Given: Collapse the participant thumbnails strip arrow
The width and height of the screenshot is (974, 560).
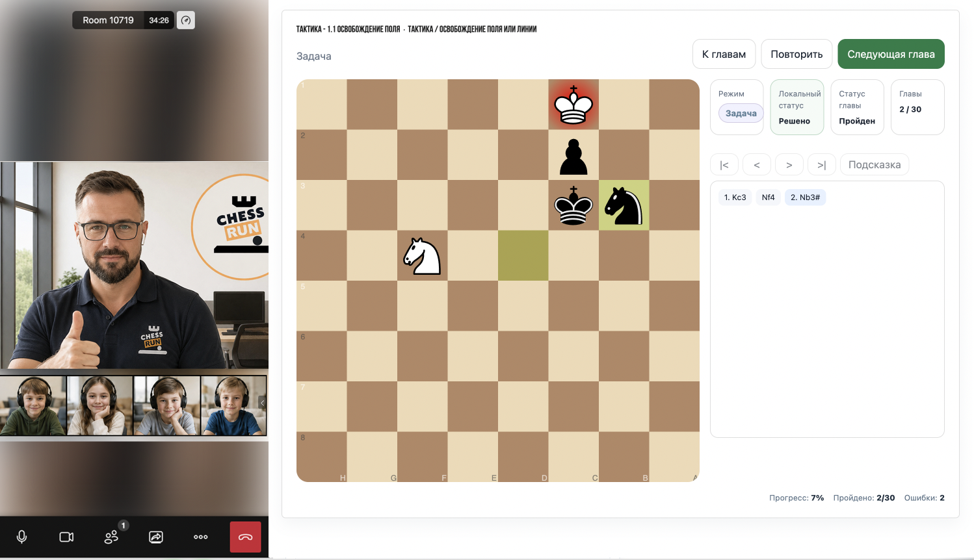Looking at the screenshot, I should [x=262, y=403].
